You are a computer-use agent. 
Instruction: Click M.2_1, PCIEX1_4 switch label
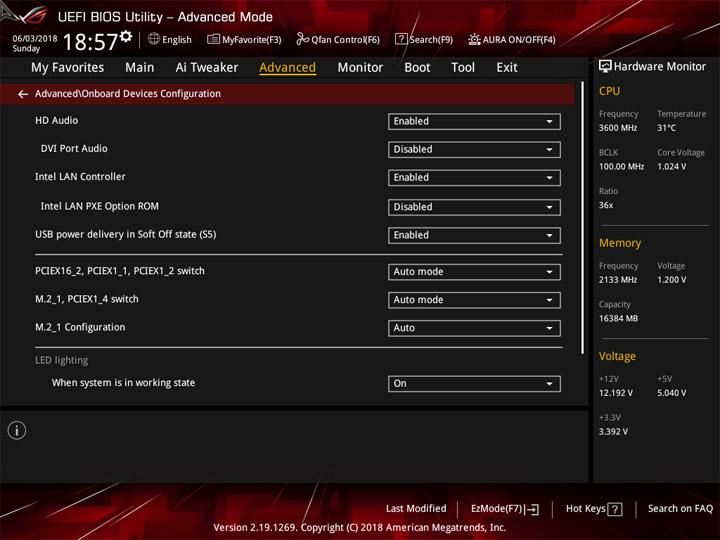pyautogui.click(x=87, y=299)
